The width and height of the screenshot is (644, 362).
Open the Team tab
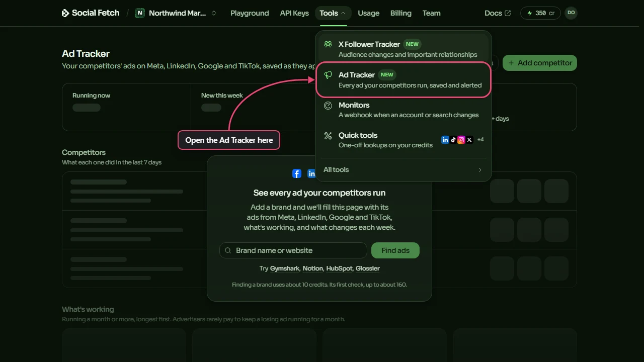point(431,13)
